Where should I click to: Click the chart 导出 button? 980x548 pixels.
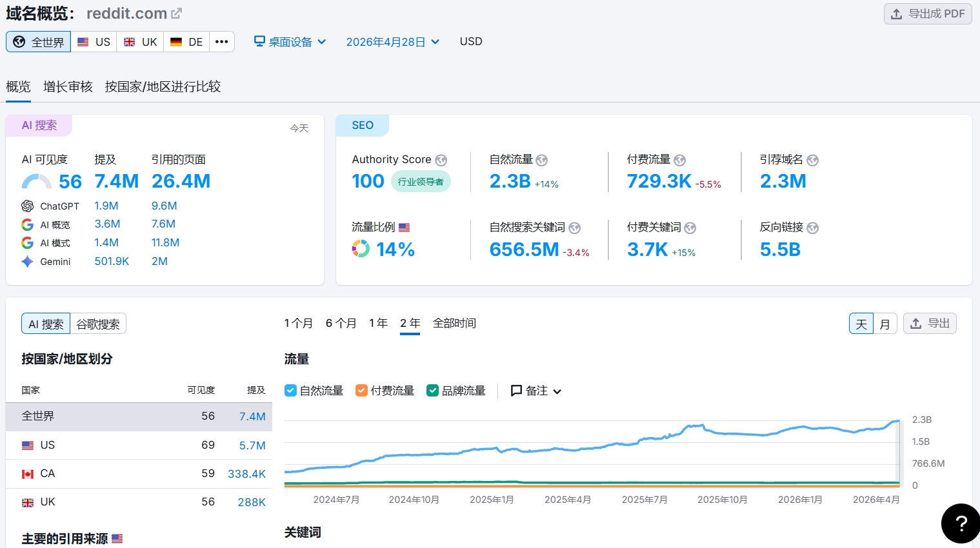930,324
